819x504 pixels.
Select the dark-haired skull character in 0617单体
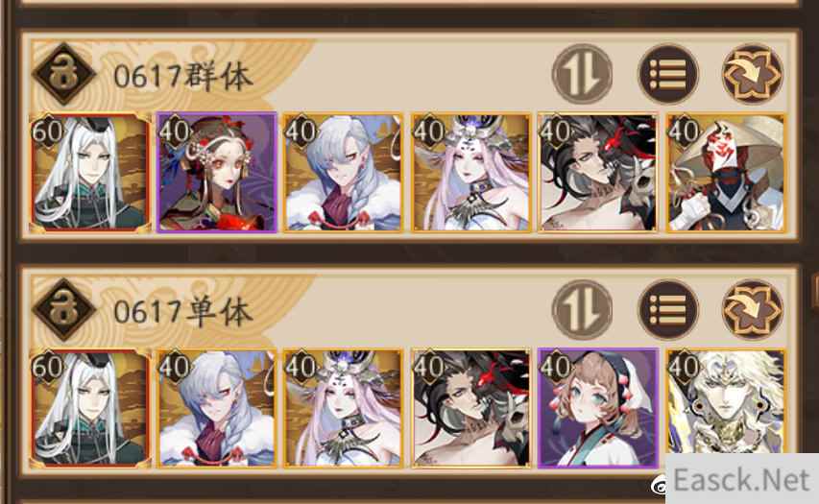[x=470, y=408]
